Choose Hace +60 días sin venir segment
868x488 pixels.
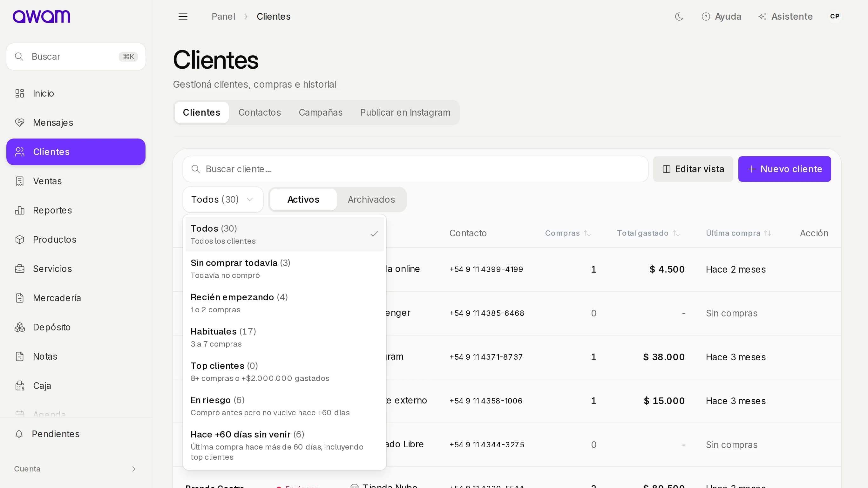(284, 445)
